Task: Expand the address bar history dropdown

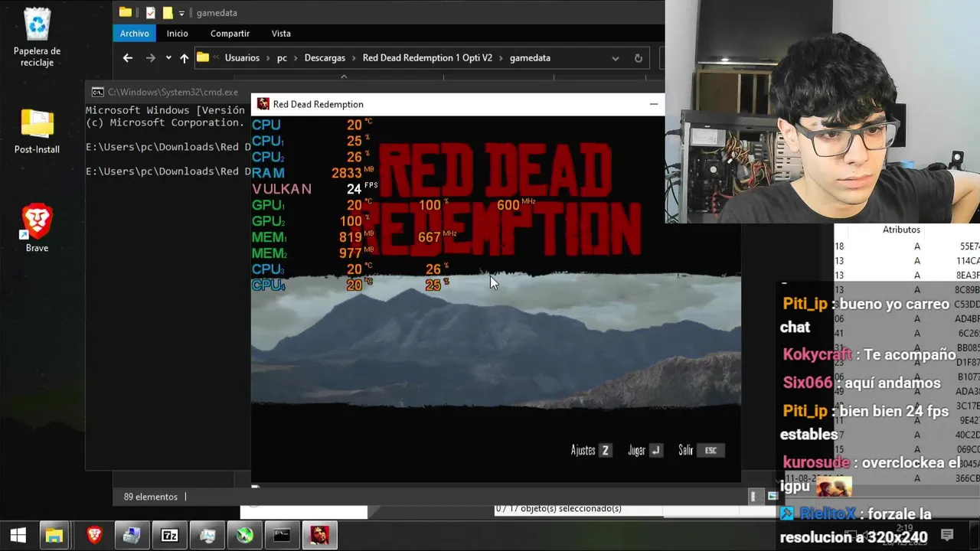Action: (615, 58)
